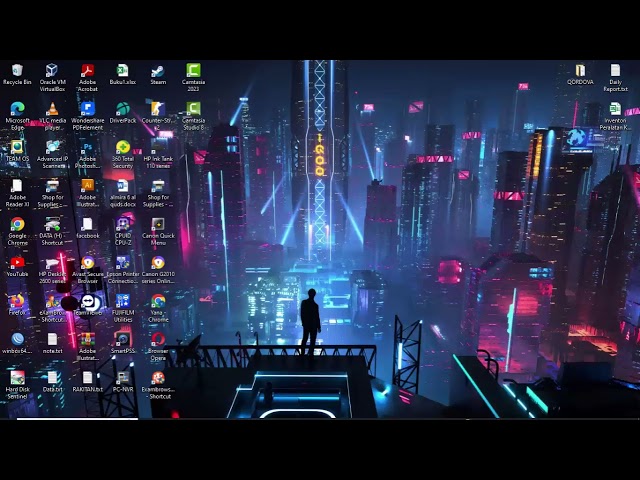Select the HP DeskJet 2600 series icon
640x480 pixels.
52,269
